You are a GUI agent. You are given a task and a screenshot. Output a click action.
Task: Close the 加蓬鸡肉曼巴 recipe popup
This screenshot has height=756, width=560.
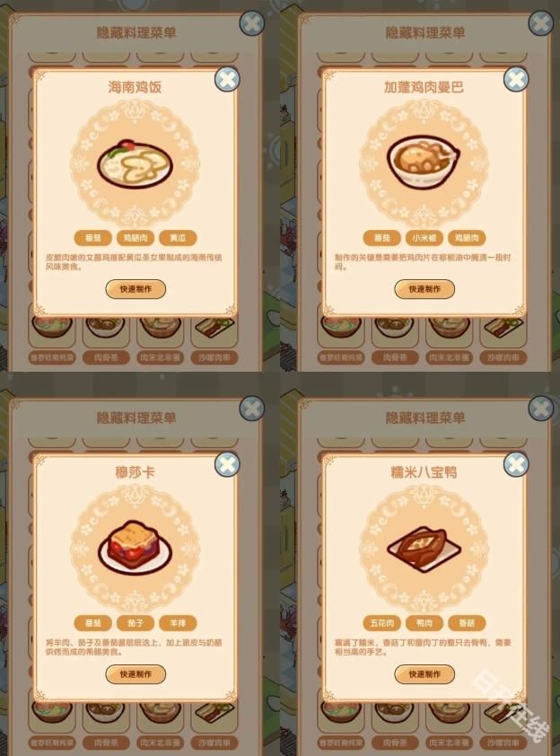[x=516, y=80]
